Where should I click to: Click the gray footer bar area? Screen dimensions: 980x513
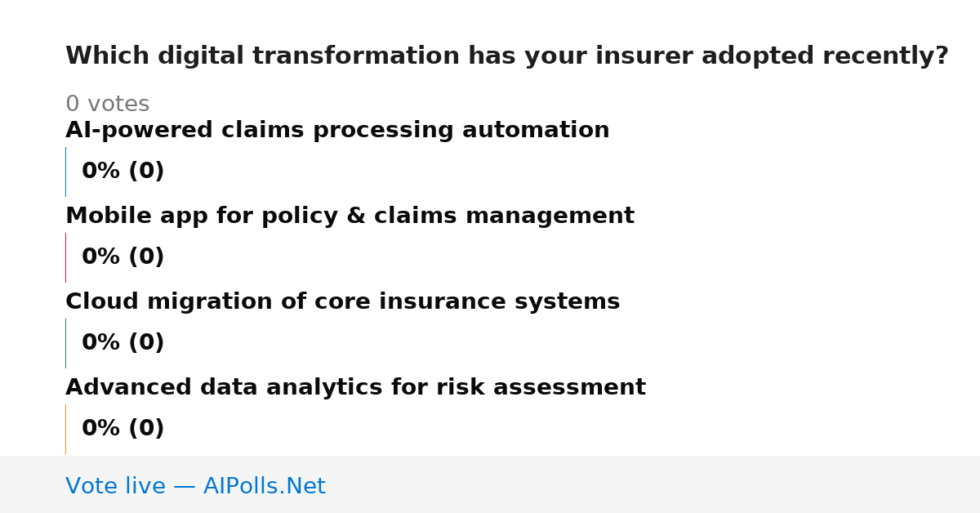[x=490, y=484]
